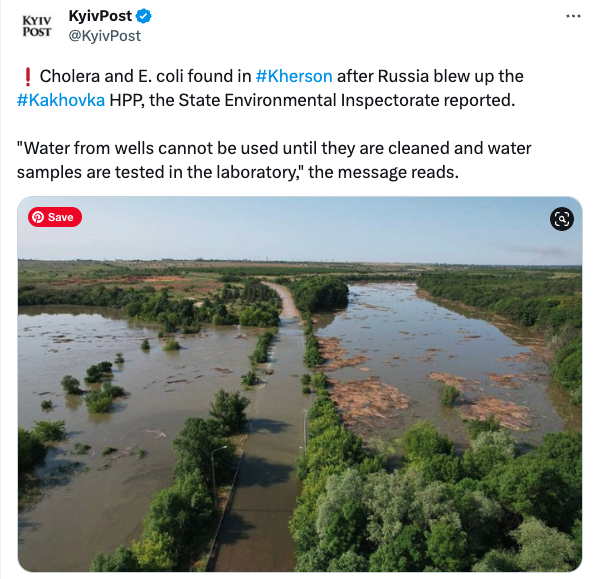Open the KyivPost display name profile
The width and height of the screenshot is (599, 579).
[x=100, y=16]
